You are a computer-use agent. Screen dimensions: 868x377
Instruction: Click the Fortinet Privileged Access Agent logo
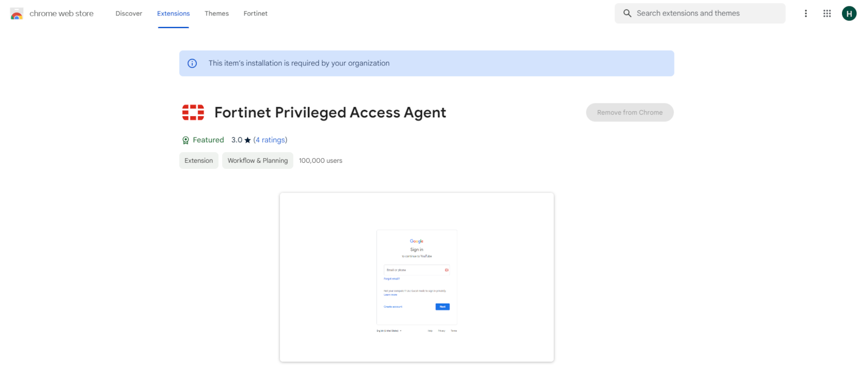coord(193,112)
